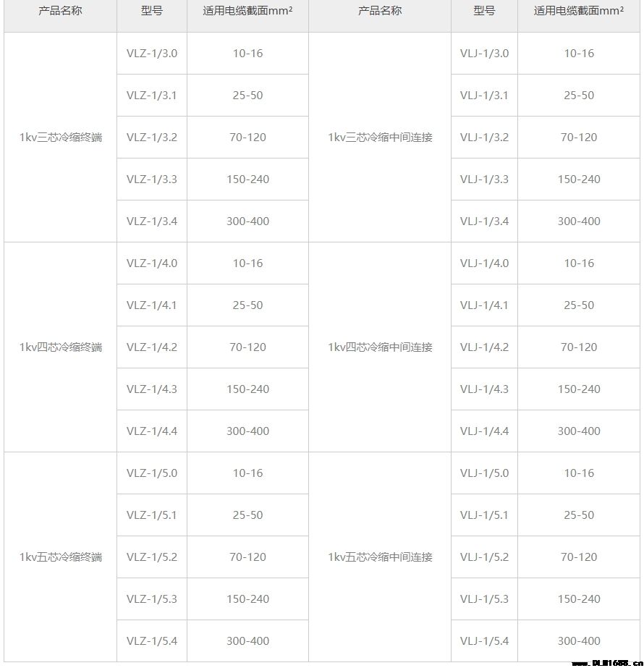Select the VLJ-1/3.3 model entry
The width and height of the screenshot is (644, 668).
(x=484, y=179)
